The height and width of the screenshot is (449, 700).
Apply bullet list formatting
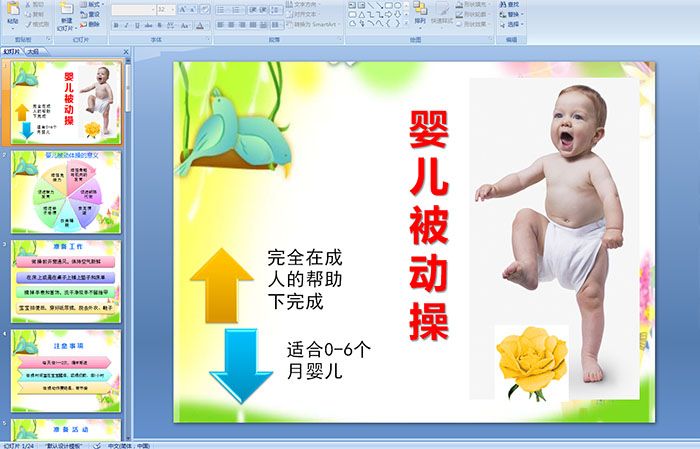221,10
